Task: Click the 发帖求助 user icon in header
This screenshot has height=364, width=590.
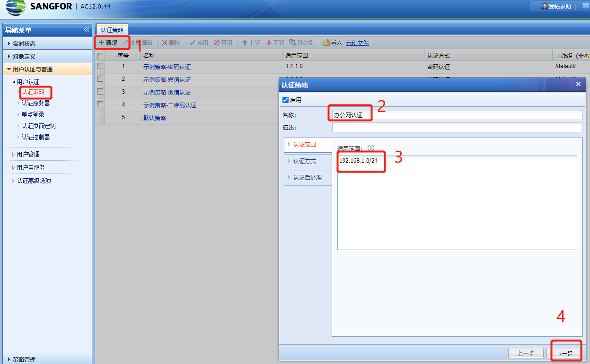Action: click(x=544, y=6)
